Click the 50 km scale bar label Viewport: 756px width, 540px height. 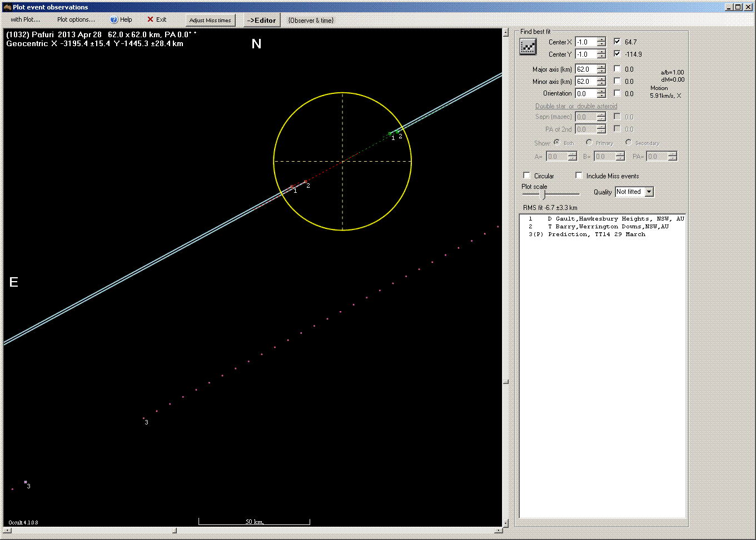point(254,522)
